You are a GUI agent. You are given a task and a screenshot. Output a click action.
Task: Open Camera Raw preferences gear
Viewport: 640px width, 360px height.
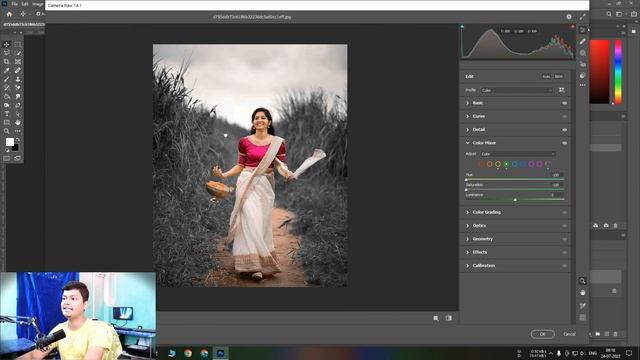(569, 17)
